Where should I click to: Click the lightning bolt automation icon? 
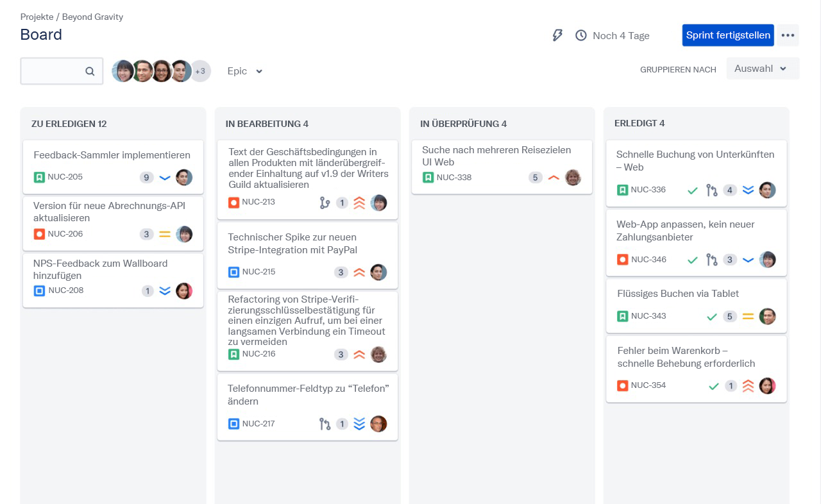click(x=557, y=35)
